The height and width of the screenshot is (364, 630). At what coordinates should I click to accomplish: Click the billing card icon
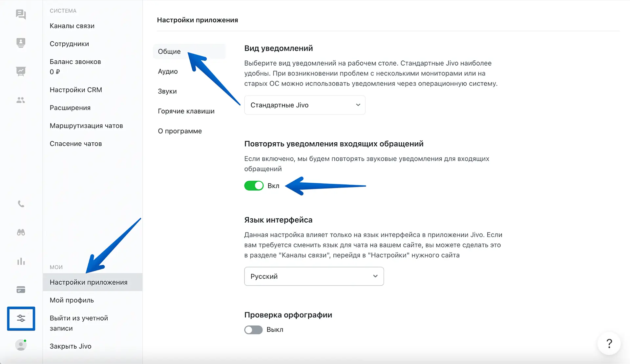[21, 290]
